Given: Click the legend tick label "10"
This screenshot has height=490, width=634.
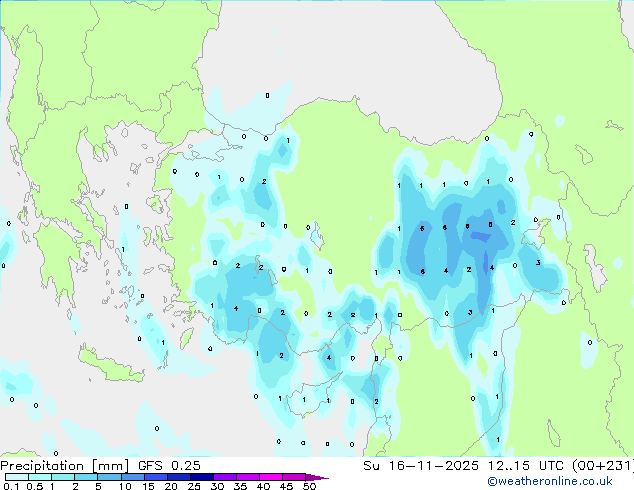Looking at the screenshot, I should tap(125, 486).
